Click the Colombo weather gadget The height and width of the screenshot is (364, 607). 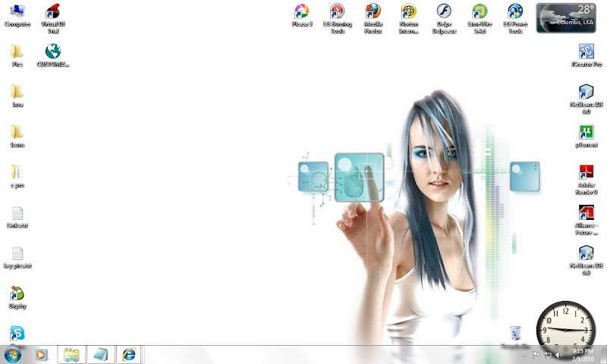coord(566,17)
